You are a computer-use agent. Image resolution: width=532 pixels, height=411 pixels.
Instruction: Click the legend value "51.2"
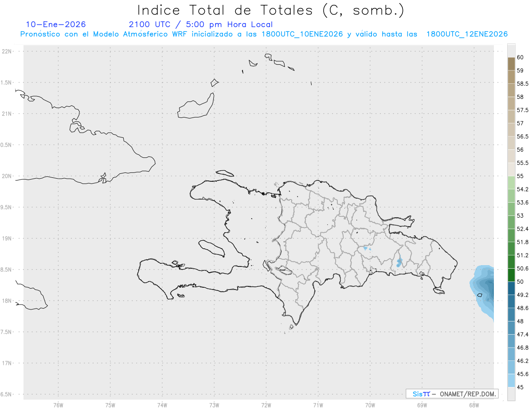pos(523,255)
